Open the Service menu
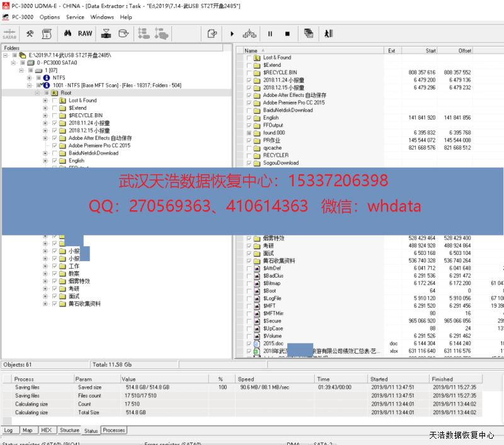Screen dimensions: 504x445 coord(75,17)
